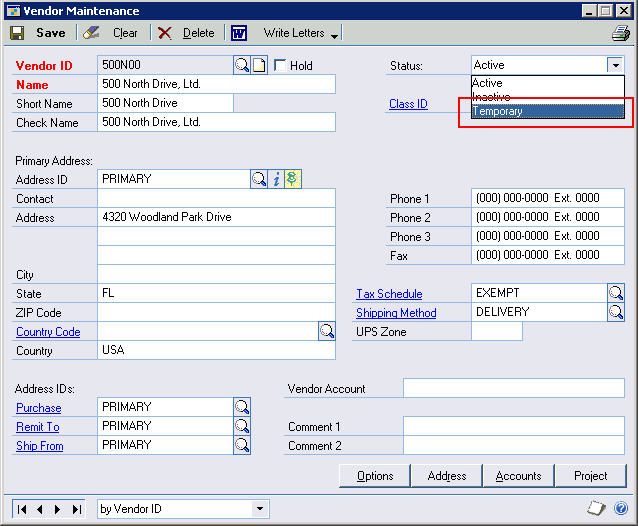Image resolution: width=638 pixels, height=526 pixels.
Task: Click the Fax number field
Action: [x=548, y=255]
